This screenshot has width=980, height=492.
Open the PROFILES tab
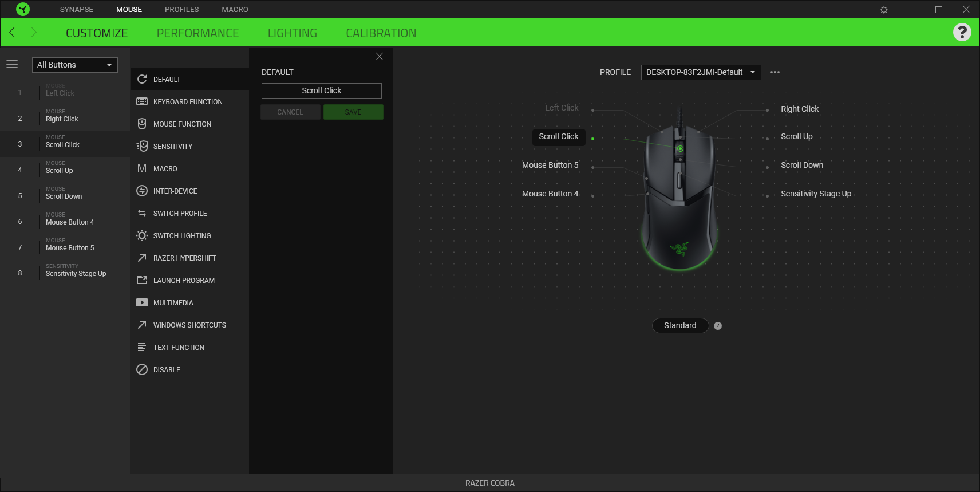[182, 9]
